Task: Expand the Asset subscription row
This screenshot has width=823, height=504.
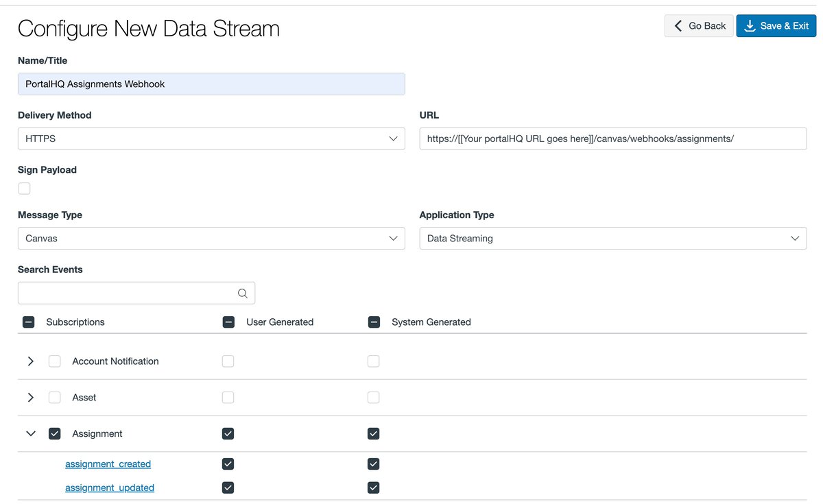Action: tap(31, 398)
